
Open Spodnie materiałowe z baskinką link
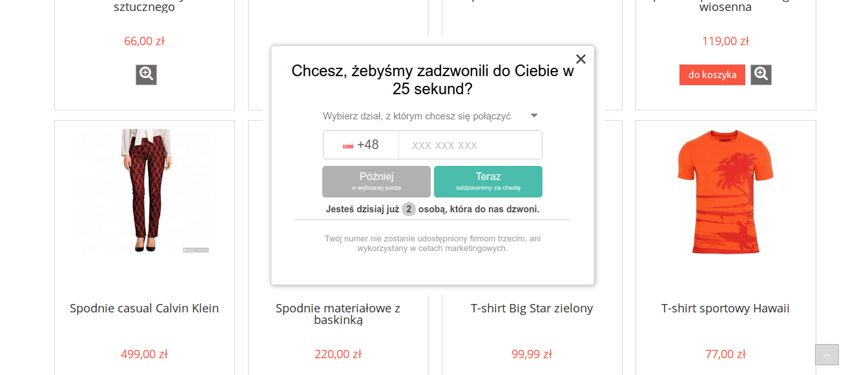point(338,314)
